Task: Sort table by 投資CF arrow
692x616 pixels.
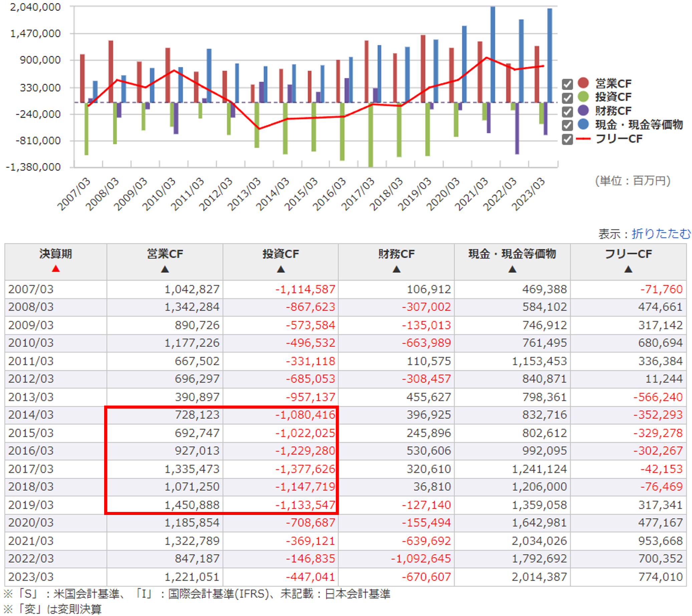Action: pos(280,269)
